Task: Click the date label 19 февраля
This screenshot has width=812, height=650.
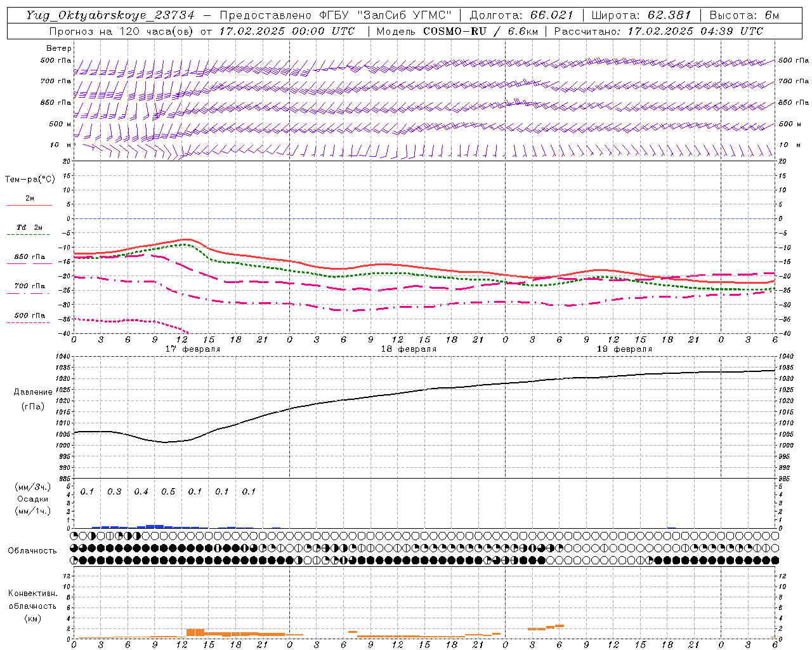Action: pos(624,349)
